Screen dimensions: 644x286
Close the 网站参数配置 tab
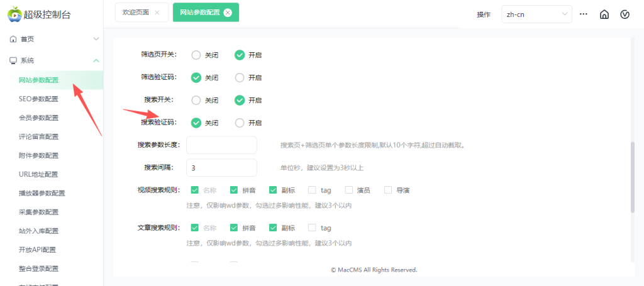click(x=228, y=13)
